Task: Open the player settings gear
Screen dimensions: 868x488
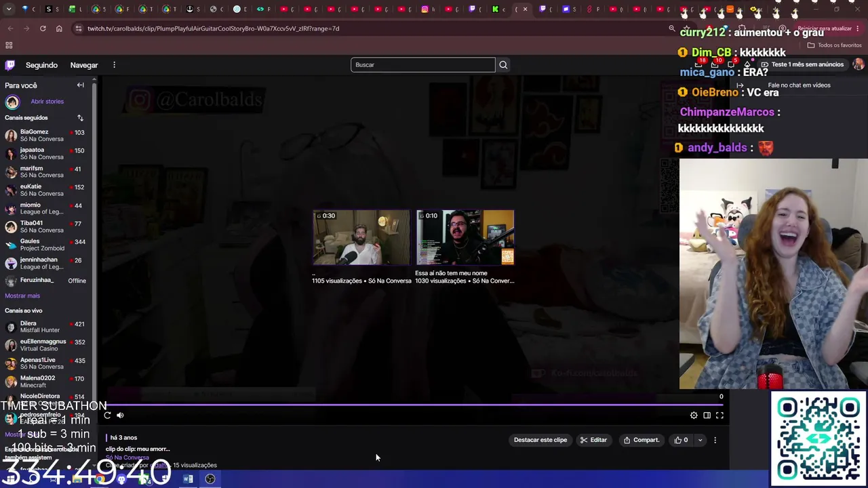Action: pos(694,415)
